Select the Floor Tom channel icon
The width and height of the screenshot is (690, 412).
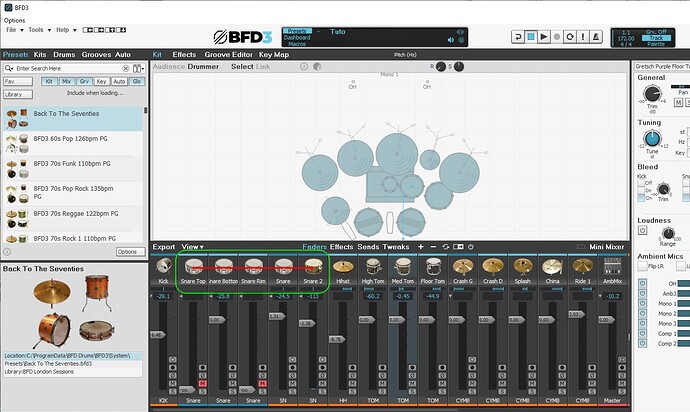click(x=433, y=267)
